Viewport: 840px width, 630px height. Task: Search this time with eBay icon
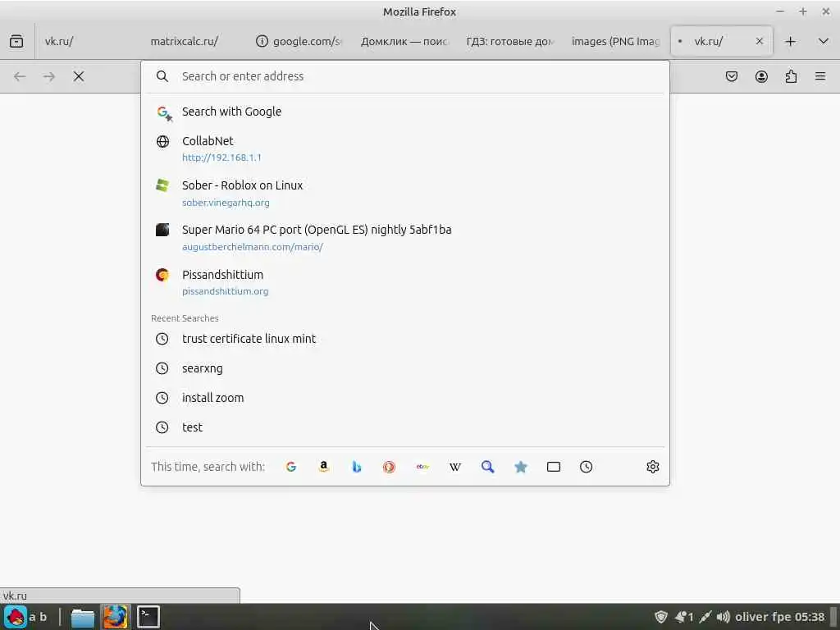tap(422, 467)
